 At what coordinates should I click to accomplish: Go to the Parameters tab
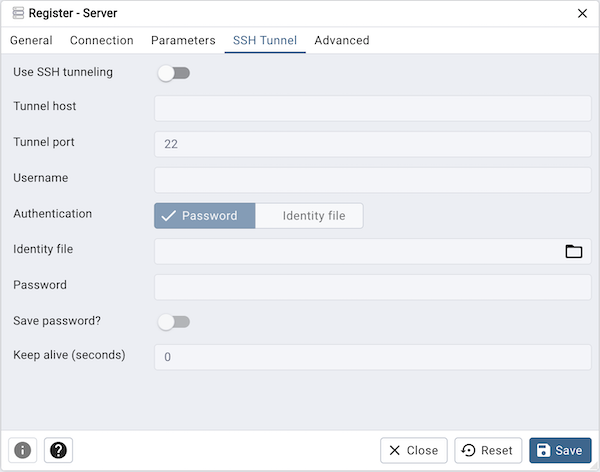click(x=183, y=41)
